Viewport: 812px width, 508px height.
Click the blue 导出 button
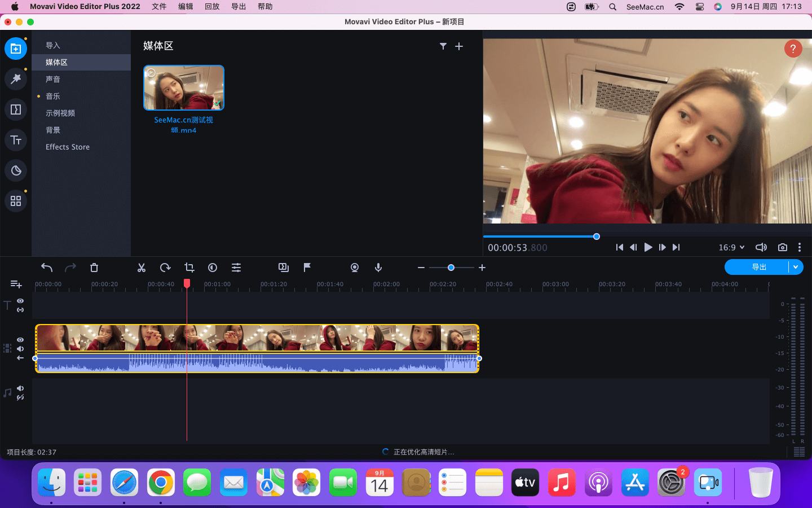click(x=758, y=267)
